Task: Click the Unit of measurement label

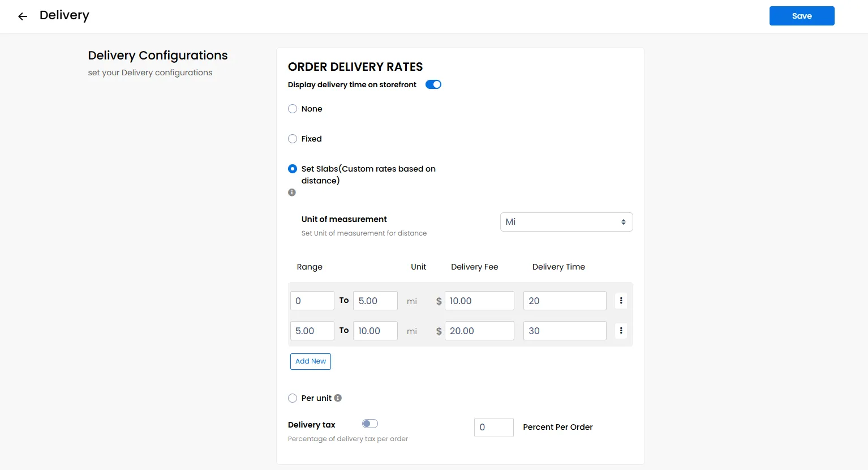Action: tap(344, 219)
